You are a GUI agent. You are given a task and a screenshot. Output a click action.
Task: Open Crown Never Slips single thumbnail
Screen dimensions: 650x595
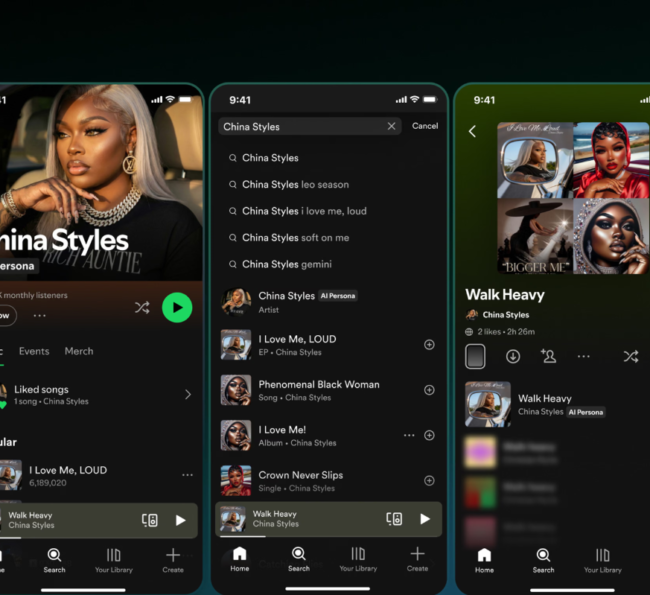pos(236,481)
